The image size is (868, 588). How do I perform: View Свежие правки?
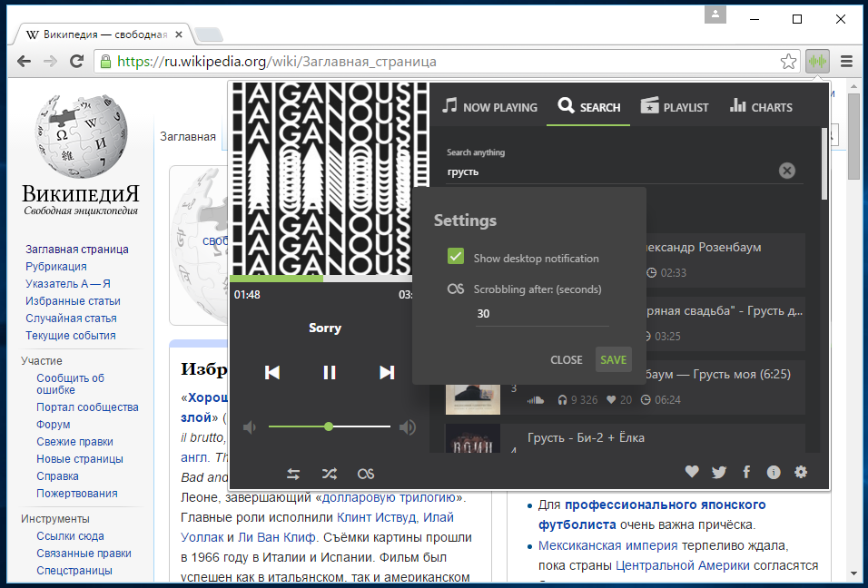pos(74,441)
